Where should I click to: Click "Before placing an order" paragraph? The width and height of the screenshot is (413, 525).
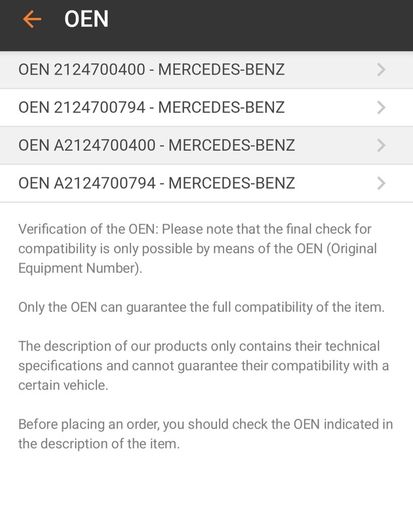(x=205, y=434)
